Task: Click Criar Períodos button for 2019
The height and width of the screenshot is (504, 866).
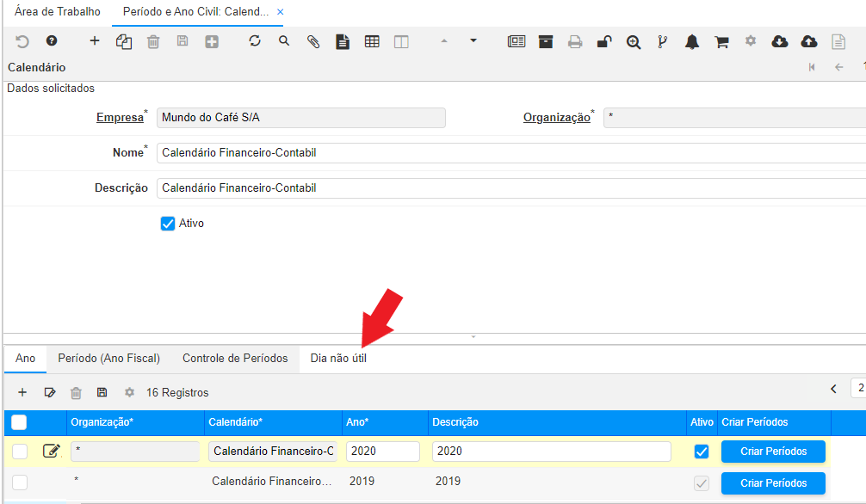Action: 773,483
